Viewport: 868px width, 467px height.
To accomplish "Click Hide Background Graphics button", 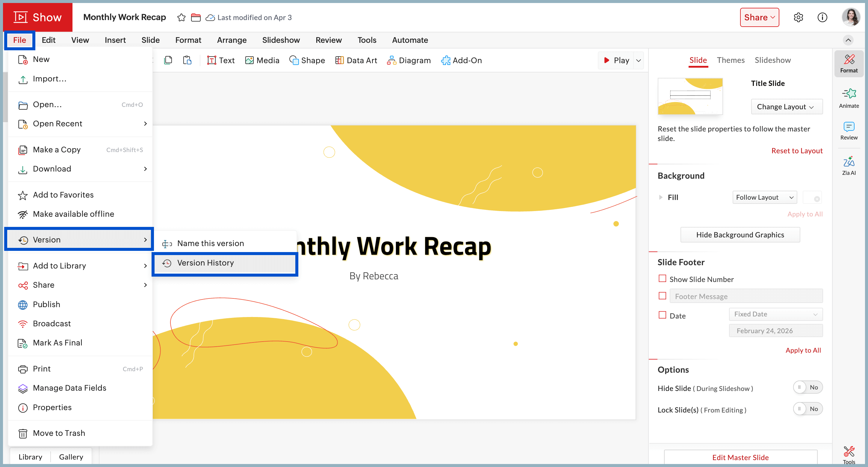I will pos(740,235).
